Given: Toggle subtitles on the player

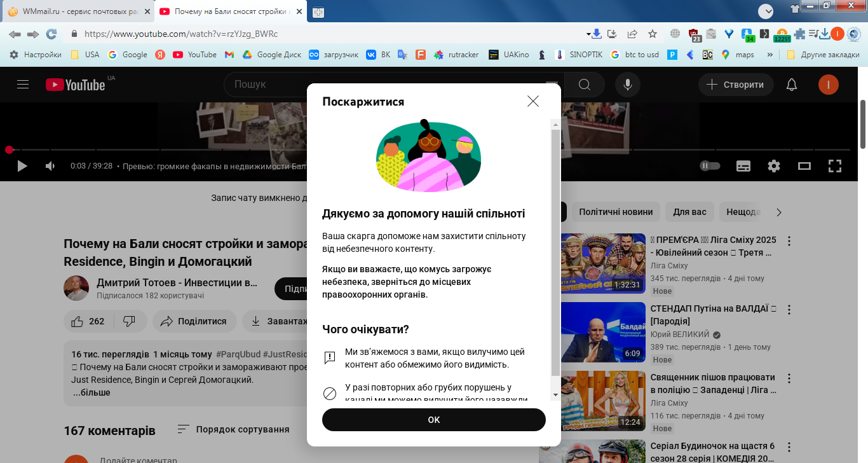Looking at the screenshot, I should pos(743,166).
